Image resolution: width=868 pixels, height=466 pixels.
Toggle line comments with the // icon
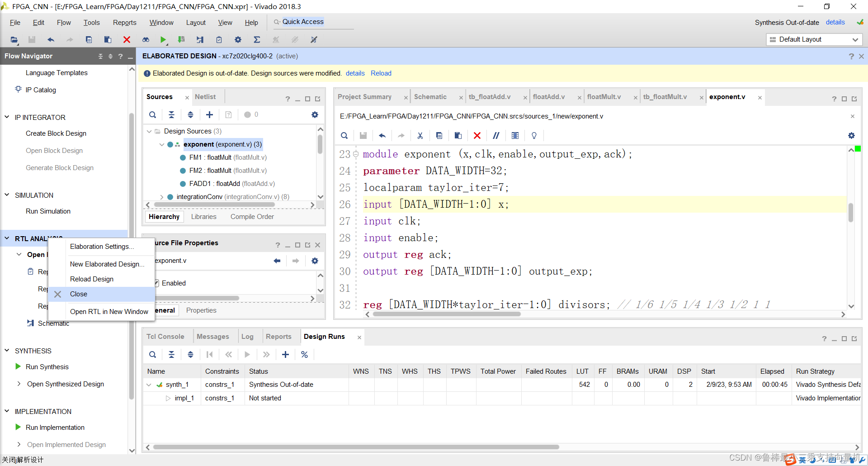[x=496, y=136]
